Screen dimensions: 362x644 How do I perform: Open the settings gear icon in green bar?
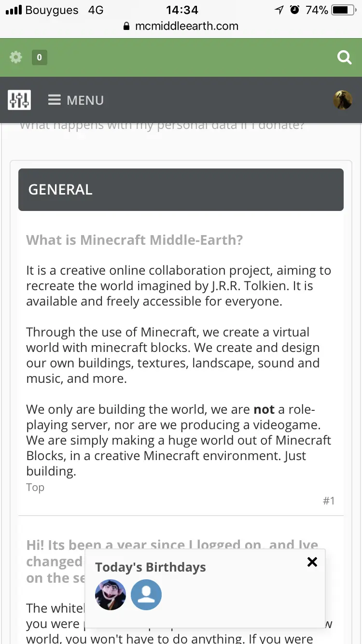point(16,57)
